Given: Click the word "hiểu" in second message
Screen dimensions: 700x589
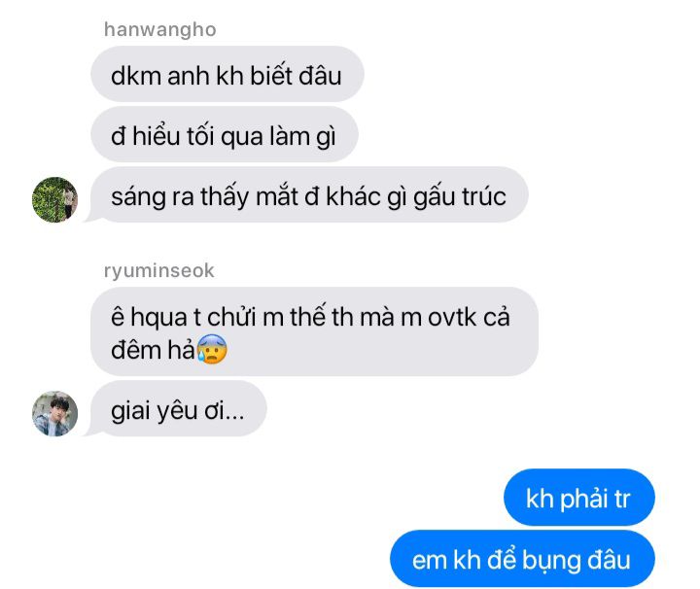Looking at the screenshot, I should point(156,136).
